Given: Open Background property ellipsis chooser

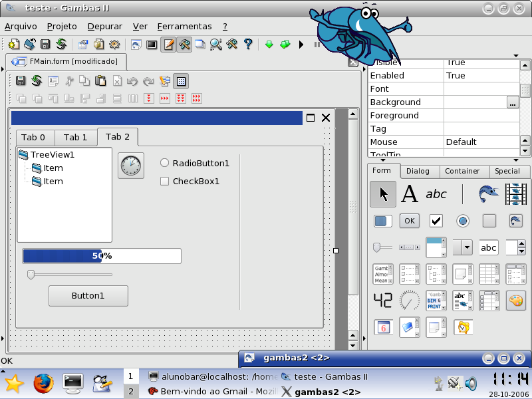Looking at the screenshot, I should click(x=512, y=102).
